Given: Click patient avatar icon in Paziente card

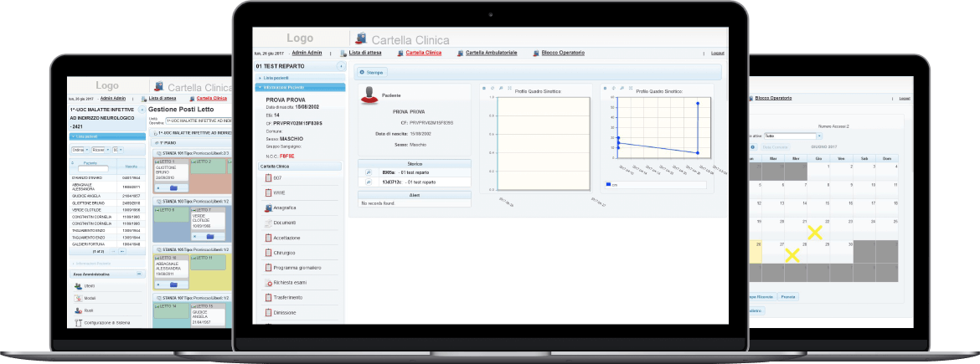Looking at the screenshot, I should [370, 95].
